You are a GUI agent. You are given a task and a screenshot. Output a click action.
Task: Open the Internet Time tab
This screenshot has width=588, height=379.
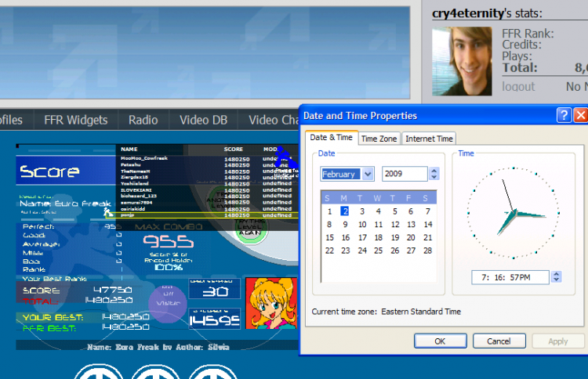(x=429, y=139)
